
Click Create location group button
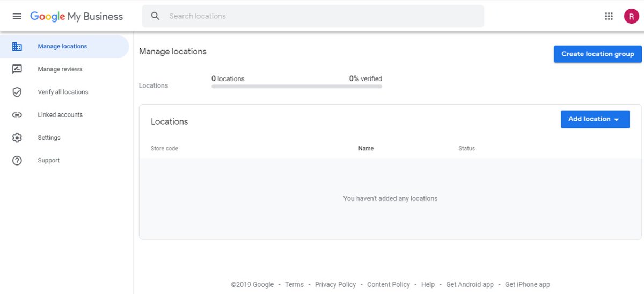[x=598, y=54]
